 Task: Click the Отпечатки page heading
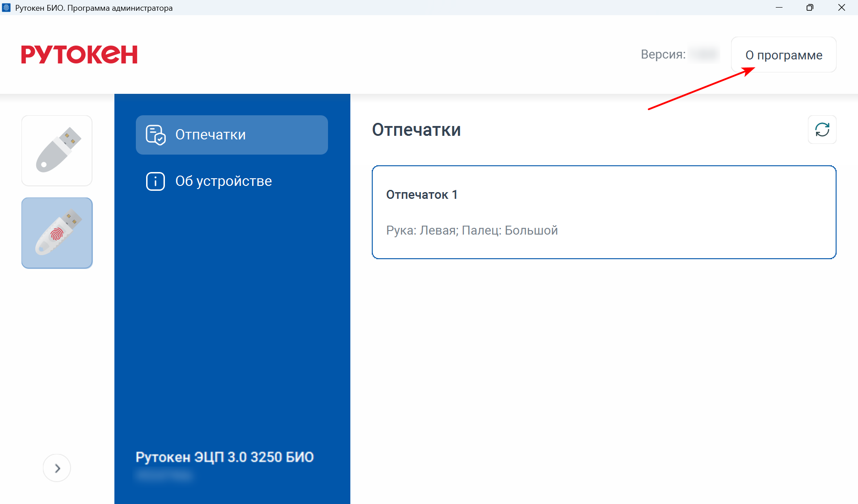[x=416, y=130]
